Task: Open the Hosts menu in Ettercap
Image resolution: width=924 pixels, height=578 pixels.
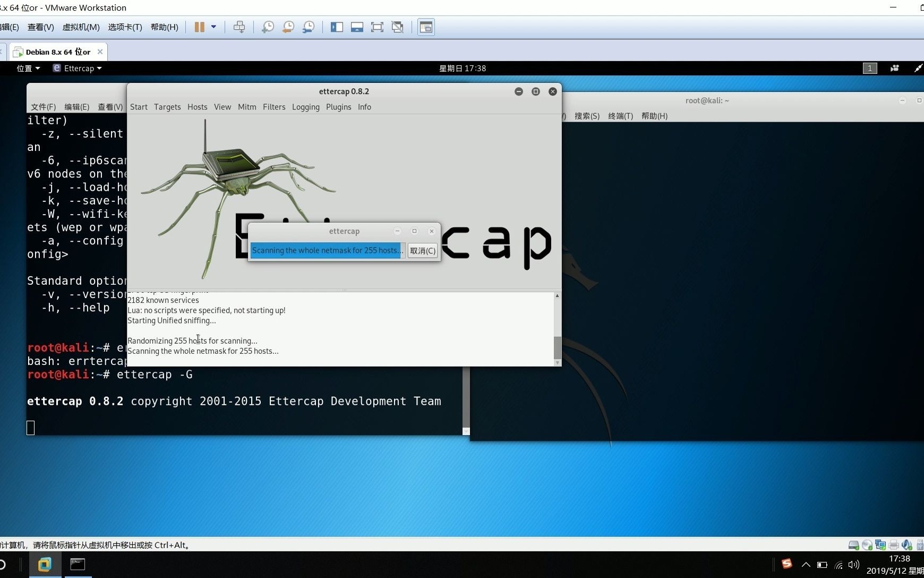Action: click(x=197, y=107)
